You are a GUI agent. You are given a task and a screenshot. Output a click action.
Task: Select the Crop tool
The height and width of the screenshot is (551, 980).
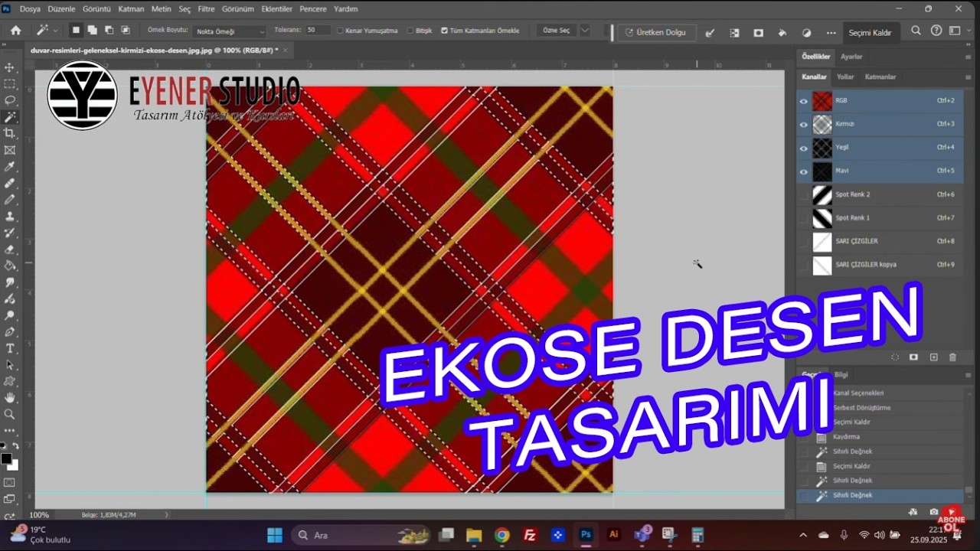click(10, 133)
